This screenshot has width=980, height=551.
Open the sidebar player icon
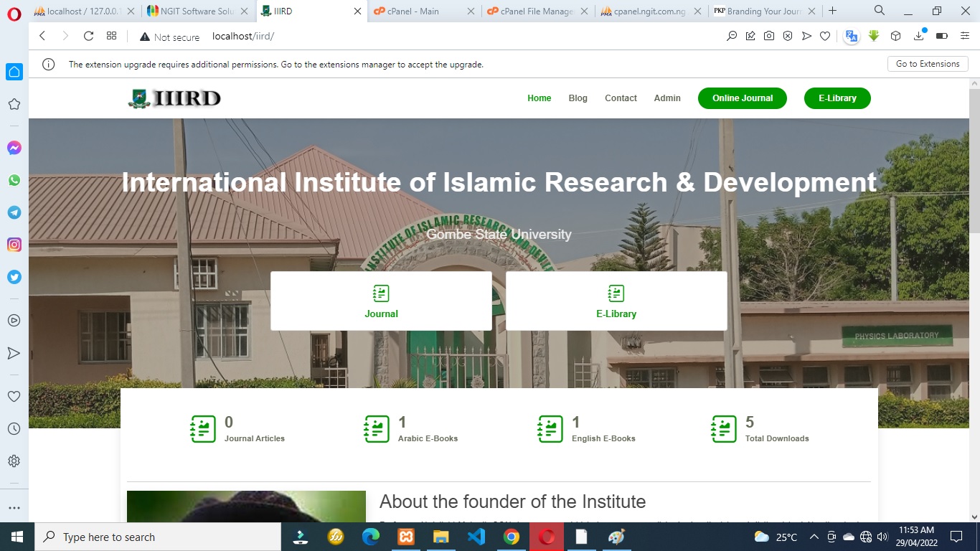(14, 320)
